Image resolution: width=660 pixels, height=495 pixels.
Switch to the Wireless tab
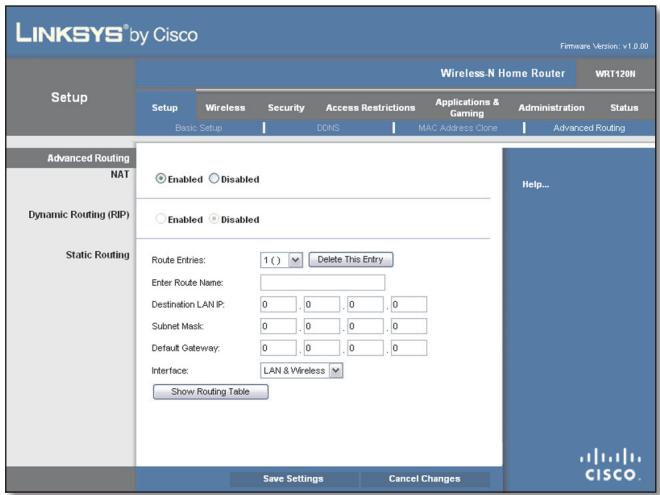coord(225,108)
